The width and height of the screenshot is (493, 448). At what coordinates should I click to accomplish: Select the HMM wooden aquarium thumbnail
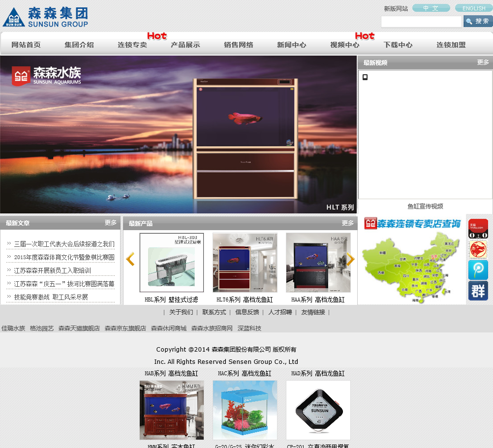pyautogui.click(x=172, y=410)
